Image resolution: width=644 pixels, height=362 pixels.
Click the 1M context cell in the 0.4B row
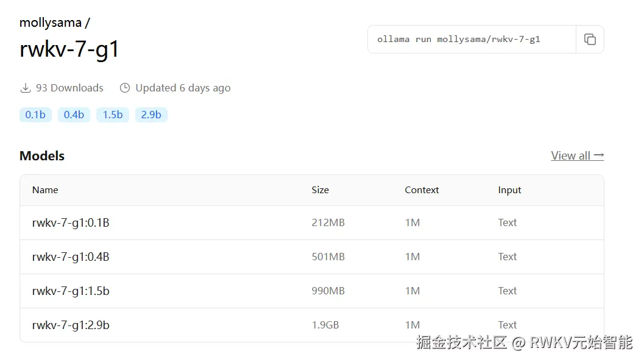point(412,257)
